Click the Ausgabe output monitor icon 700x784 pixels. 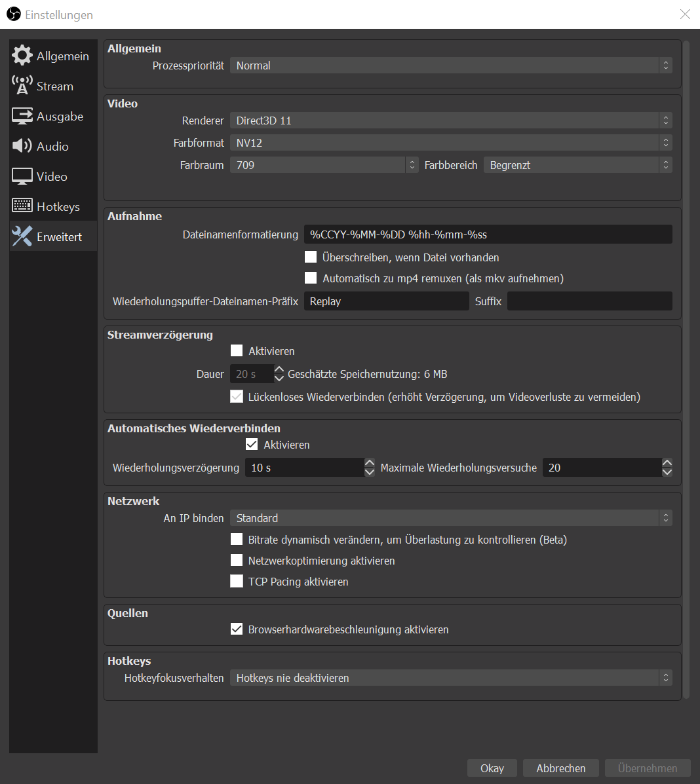click(22, 116)
